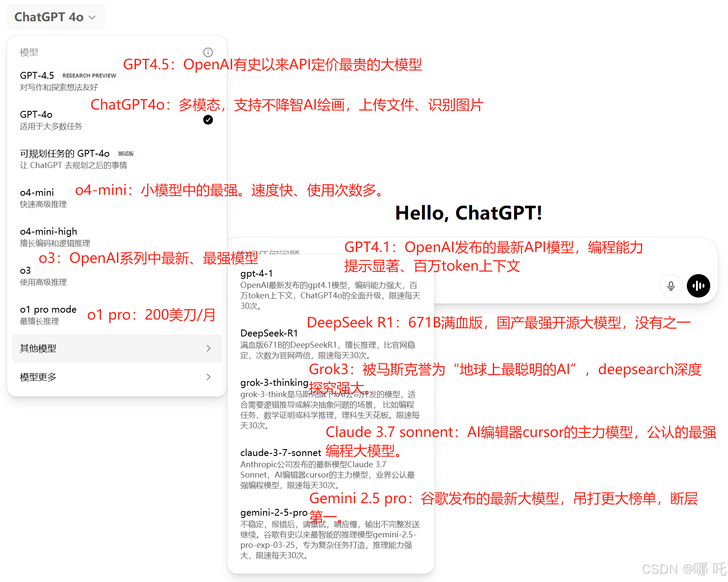Click the 使用高级推理 description under o3
Screen dimensions: 728x582
tap(43, 282)
